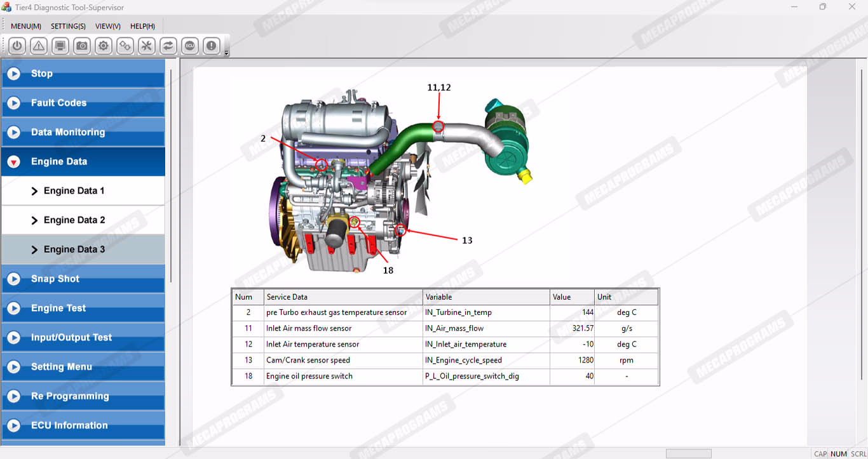Click the P_L_Oil_pressure_switch_dig variable cell

click(486, 376)
